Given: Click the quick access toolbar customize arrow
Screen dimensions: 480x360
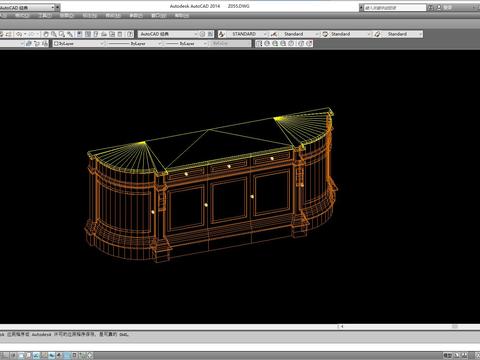Looking at the screenshot, I should click(x=58, y=7).
